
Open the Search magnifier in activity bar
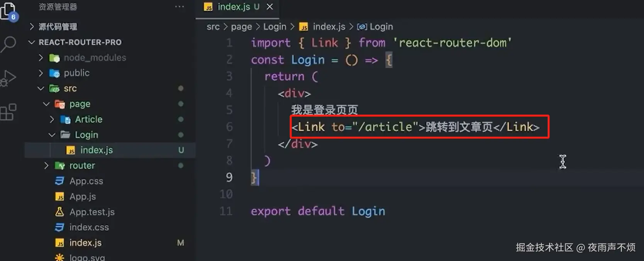pyautogui.click(x=8, y=44)
